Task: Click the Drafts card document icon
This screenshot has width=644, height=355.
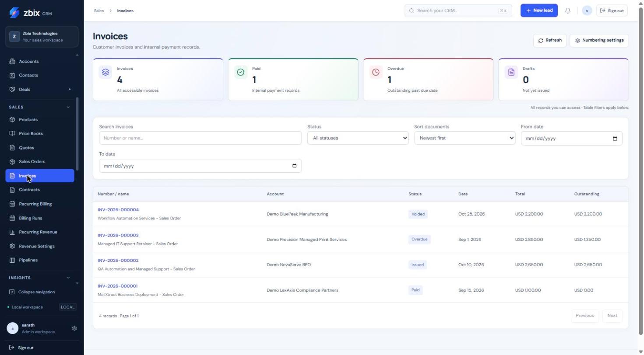Action: click(511, 72)
